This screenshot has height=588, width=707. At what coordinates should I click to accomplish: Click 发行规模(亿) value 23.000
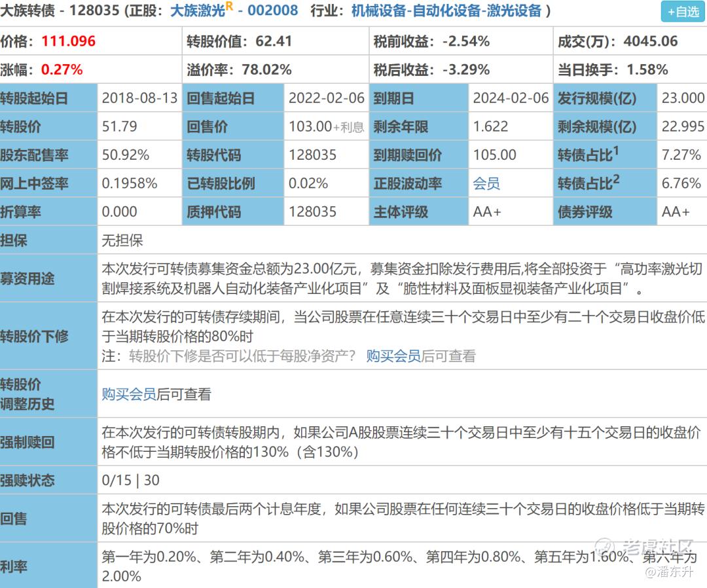point(683,98)
